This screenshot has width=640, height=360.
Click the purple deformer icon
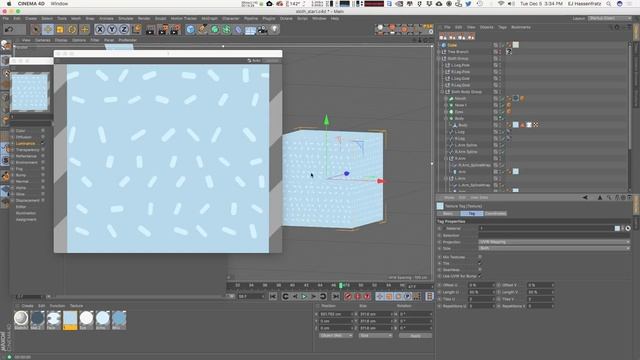[238, 29]
